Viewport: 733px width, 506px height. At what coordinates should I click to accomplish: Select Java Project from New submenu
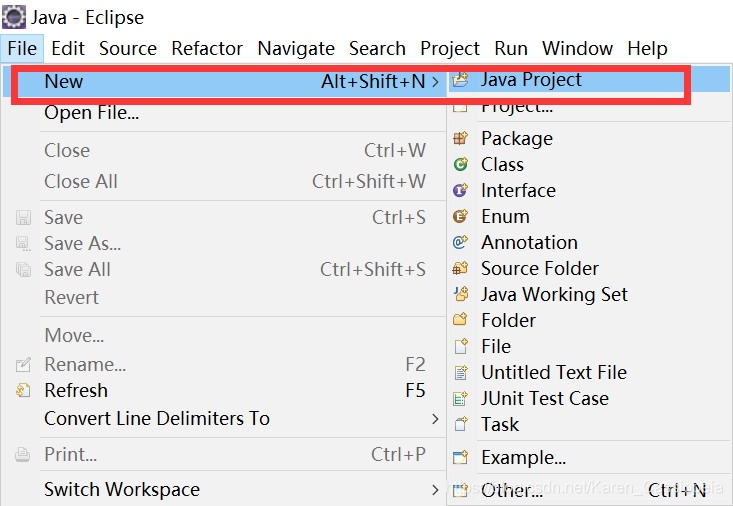click(589, 80)
